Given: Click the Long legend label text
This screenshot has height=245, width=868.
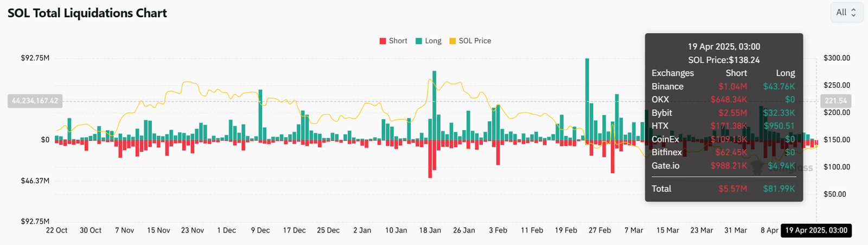Looking at the screenshot, I should [x=433, y=41].
